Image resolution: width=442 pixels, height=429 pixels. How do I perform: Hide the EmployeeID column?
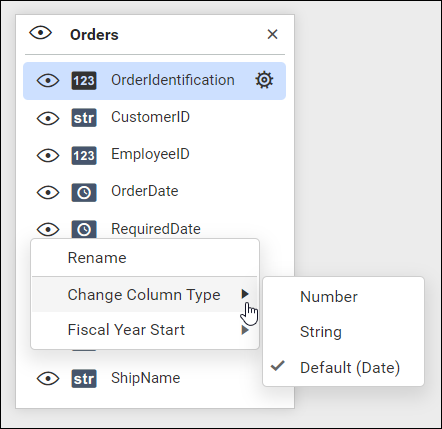tap(48, 155)
